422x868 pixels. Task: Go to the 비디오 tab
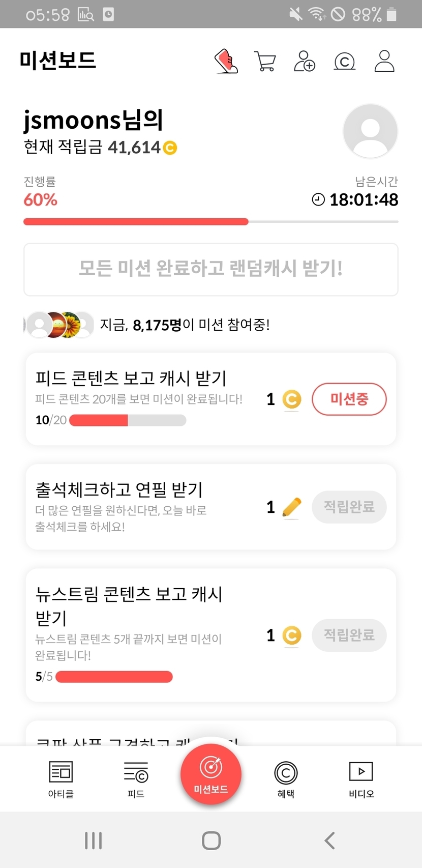click(x=361, y=778)
